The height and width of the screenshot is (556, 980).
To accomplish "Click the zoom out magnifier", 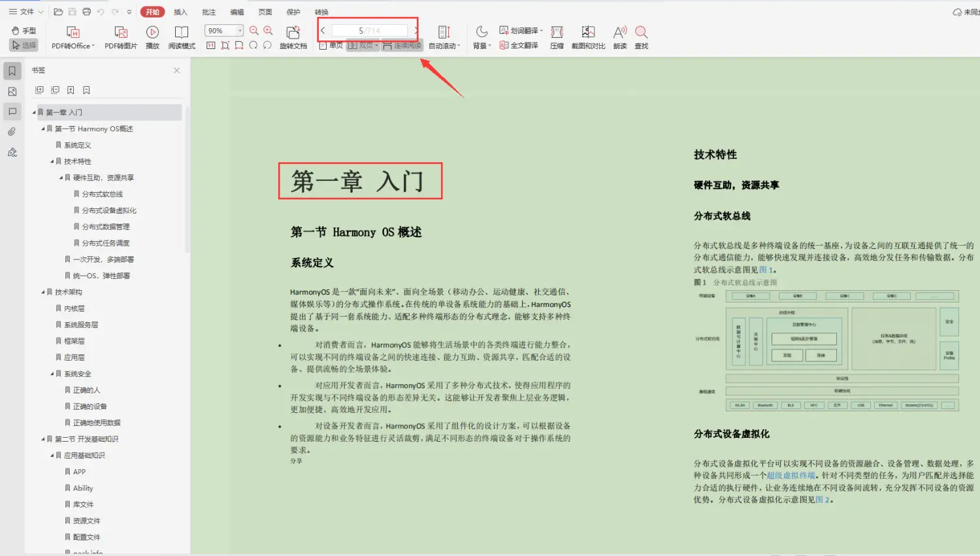I will pos(254,31).
